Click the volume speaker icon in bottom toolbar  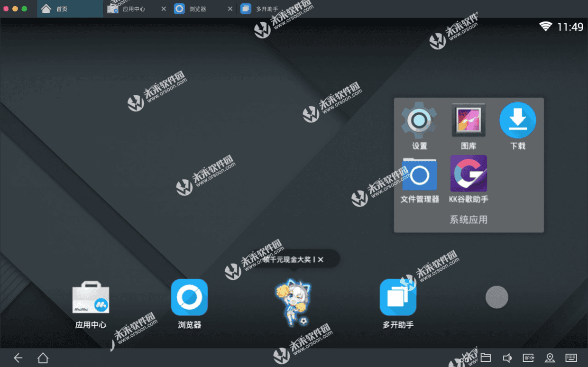point(507,358)
